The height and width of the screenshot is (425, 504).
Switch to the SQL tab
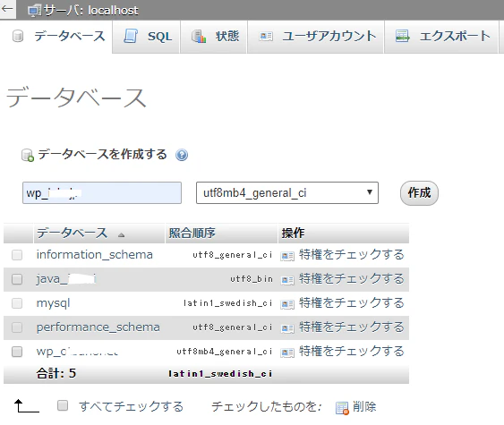point(146,37)
